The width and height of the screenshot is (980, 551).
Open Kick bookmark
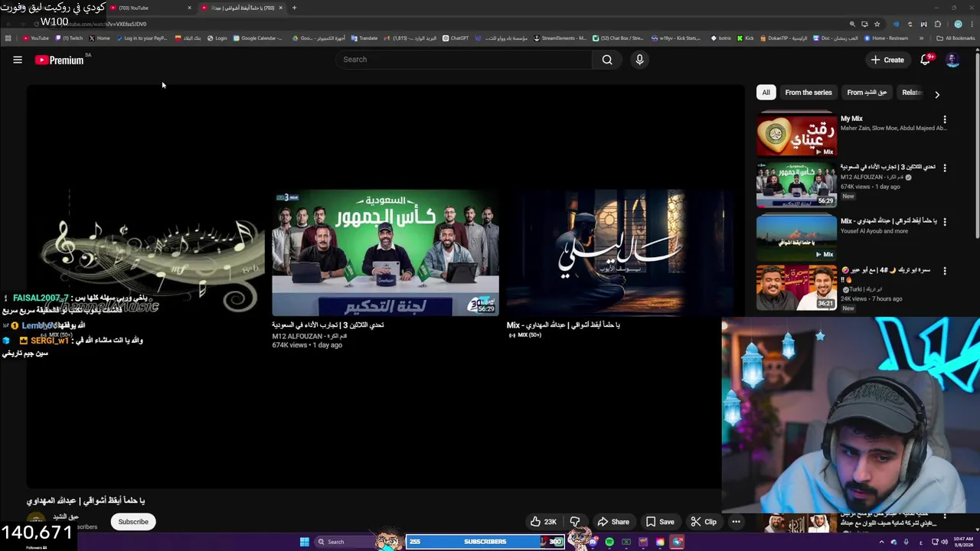click(746, 38)
